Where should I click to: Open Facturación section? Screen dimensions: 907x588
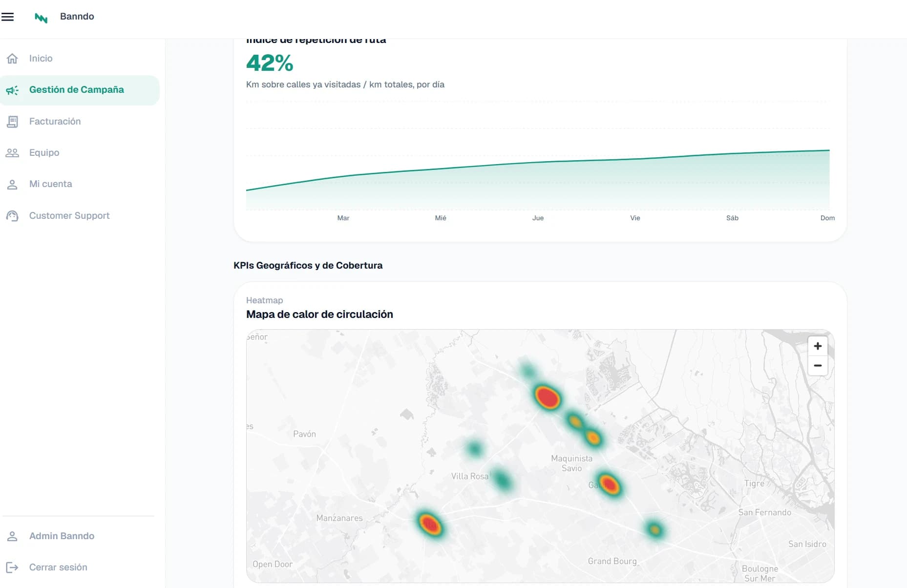[55, 122]
